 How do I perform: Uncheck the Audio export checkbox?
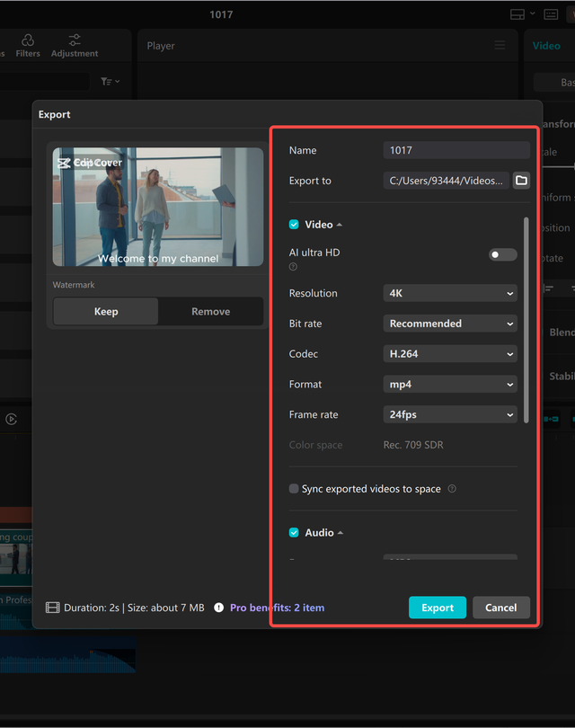[294, 533]
